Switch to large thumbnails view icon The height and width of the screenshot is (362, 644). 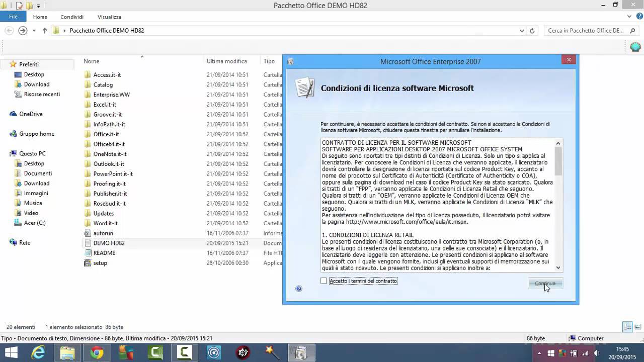637,327
